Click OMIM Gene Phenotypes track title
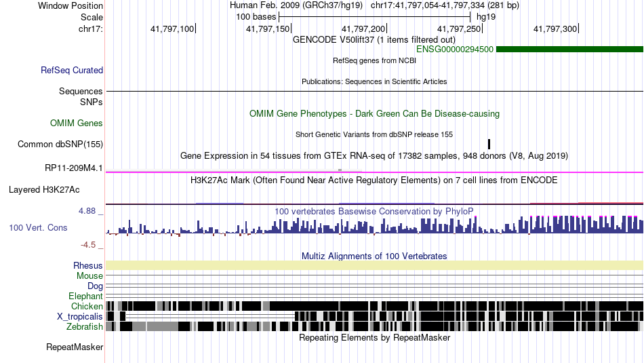This screenshot has height=363, width=644. 375,114
